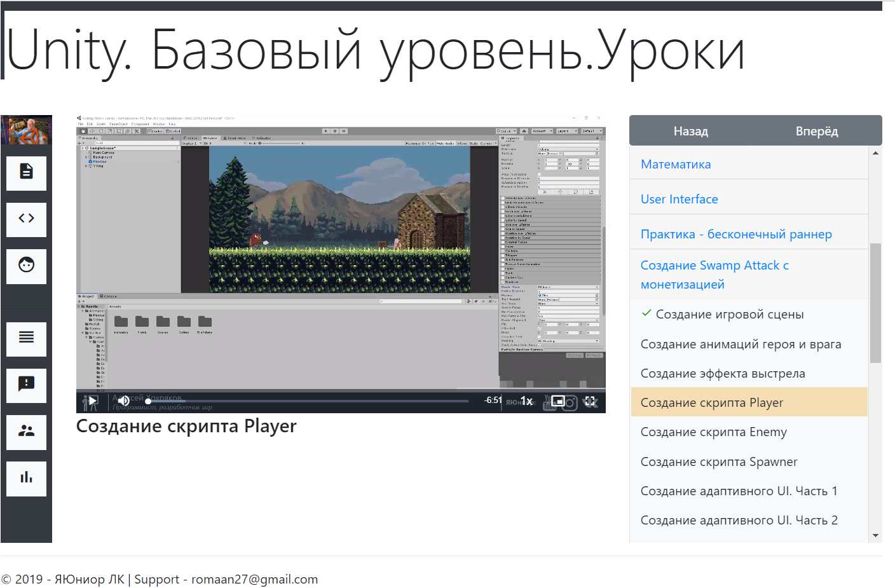This screenshot has height=588, width=895.
Task: Open the feedback exclamation bubble icon
Action: click(x=26, y=385)
